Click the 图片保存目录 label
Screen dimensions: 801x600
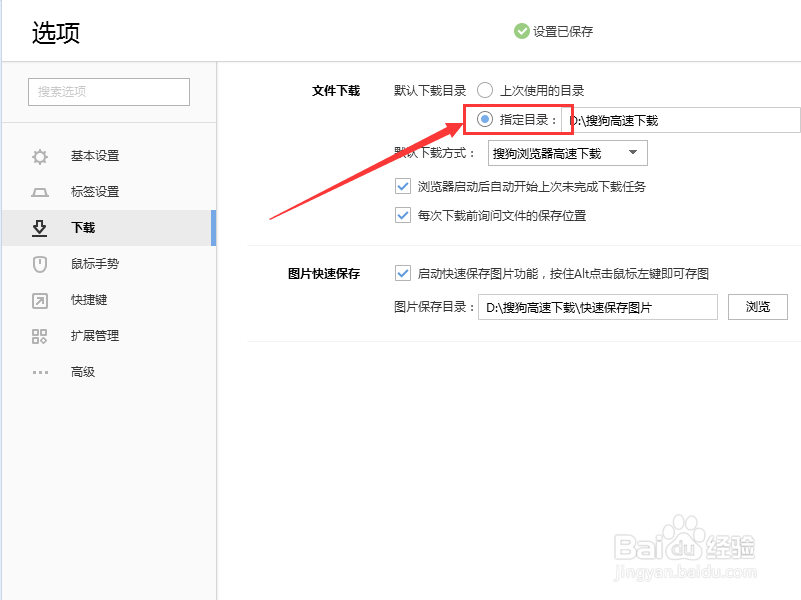tap(434, 307)
